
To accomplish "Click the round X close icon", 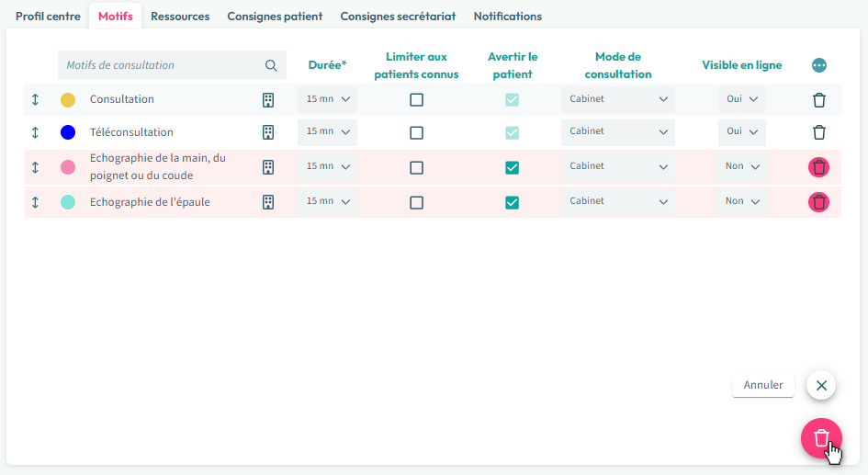I will [820, 385].
